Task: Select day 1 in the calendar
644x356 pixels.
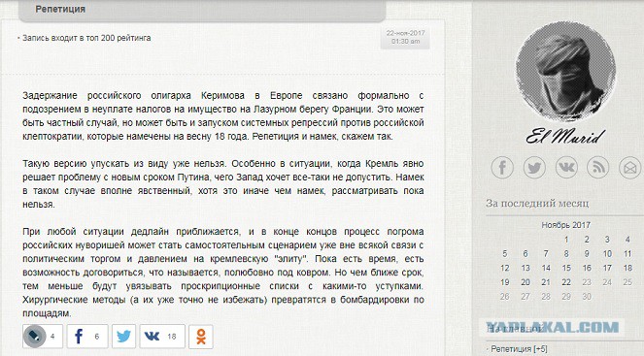Action: (566, 240)
